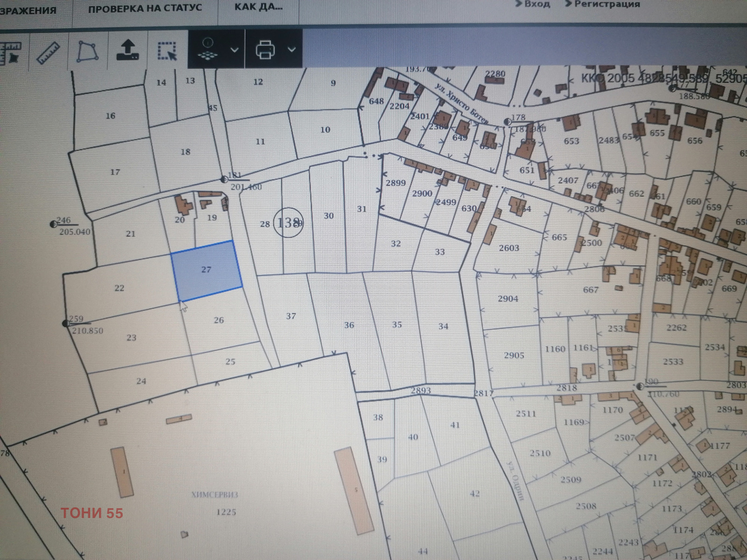This screenshot has height=560, width=747.
Task: Click the layer info identify icon
Action: 208,49
